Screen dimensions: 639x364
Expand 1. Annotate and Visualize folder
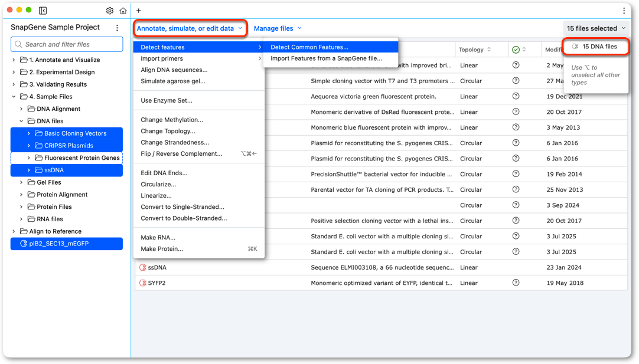[x=14, y=60]
